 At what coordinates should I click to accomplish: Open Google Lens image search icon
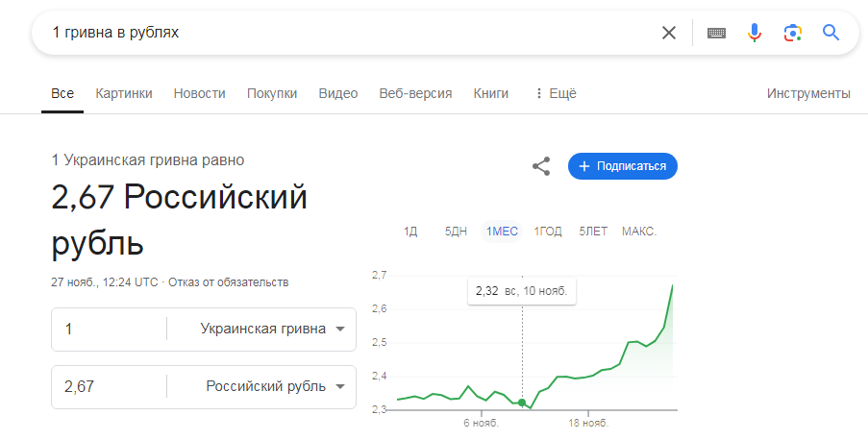tap(793, 34)
